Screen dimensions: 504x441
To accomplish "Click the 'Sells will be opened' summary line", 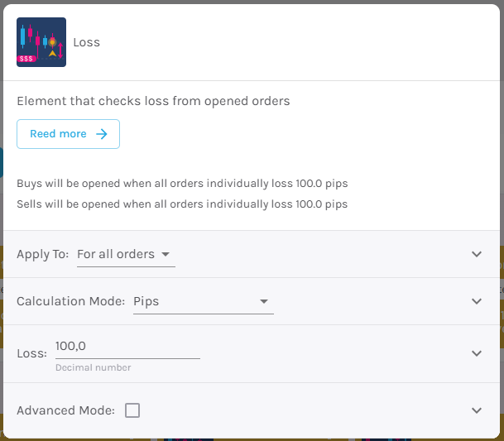I will (182, 204).
